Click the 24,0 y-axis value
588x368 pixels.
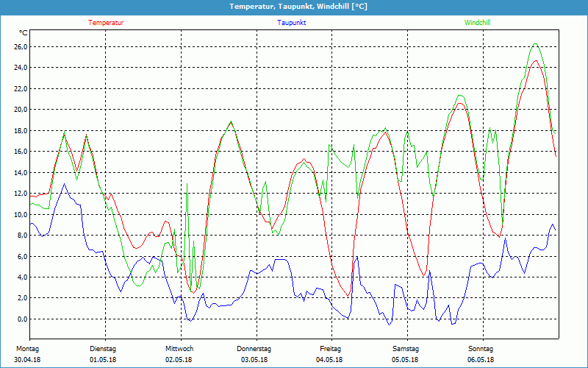(x=21, y=68)
